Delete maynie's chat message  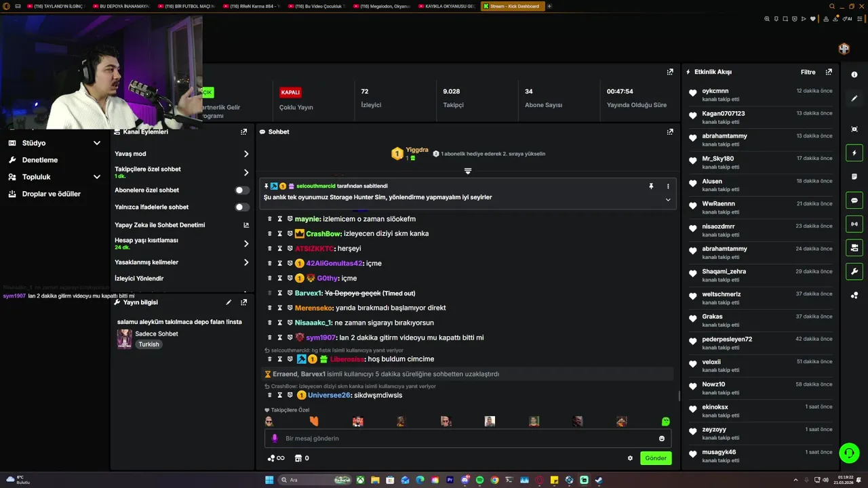click(x=270, y=219)
